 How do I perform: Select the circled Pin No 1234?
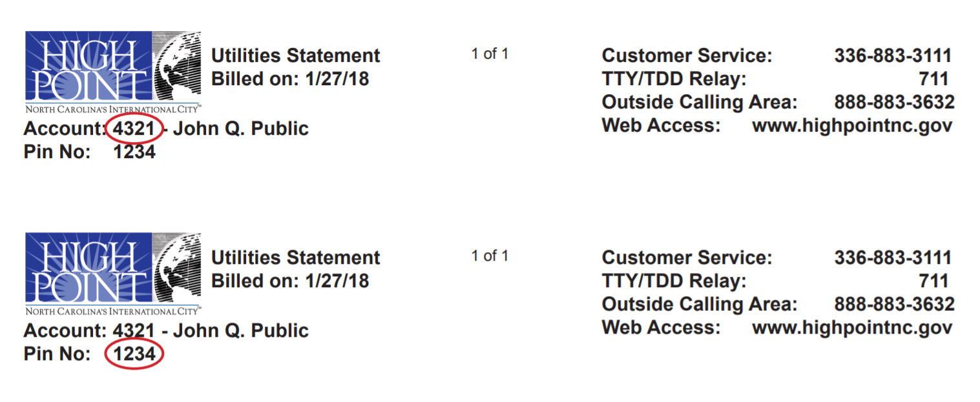pyautogui.click(x=134, y=354)
